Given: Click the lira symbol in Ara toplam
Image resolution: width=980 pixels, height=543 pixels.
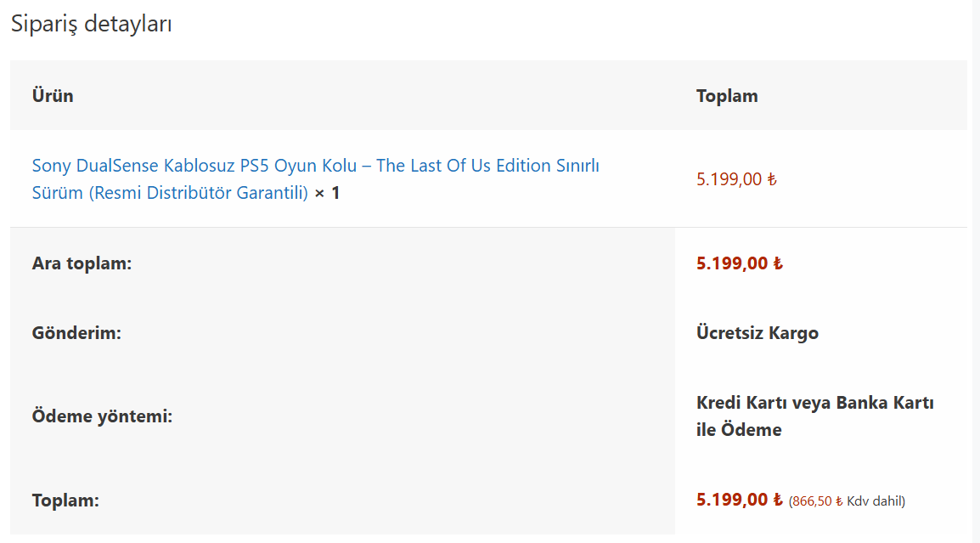Looking at the screenshot, I should pos(778,263).
